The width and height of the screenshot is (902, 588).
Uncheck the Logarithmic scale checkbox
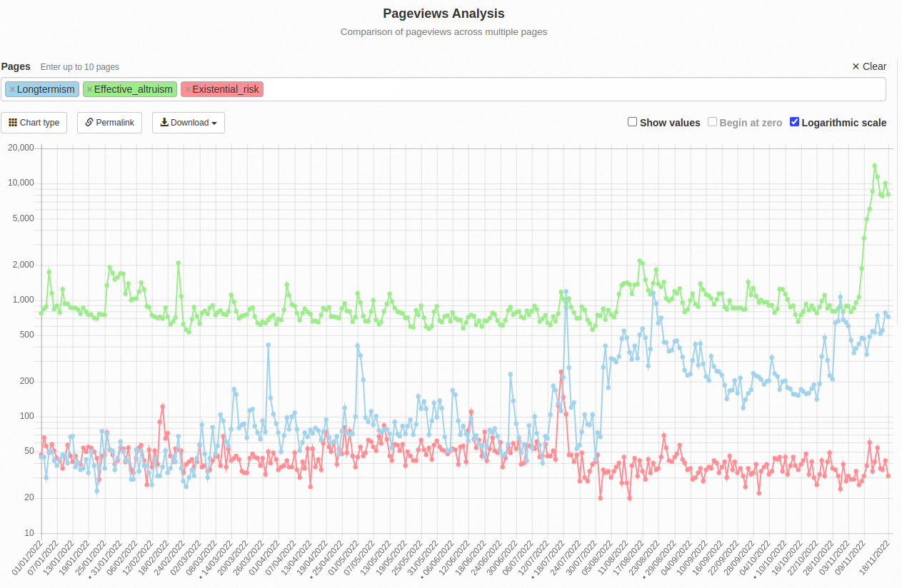tap(794, 122)
